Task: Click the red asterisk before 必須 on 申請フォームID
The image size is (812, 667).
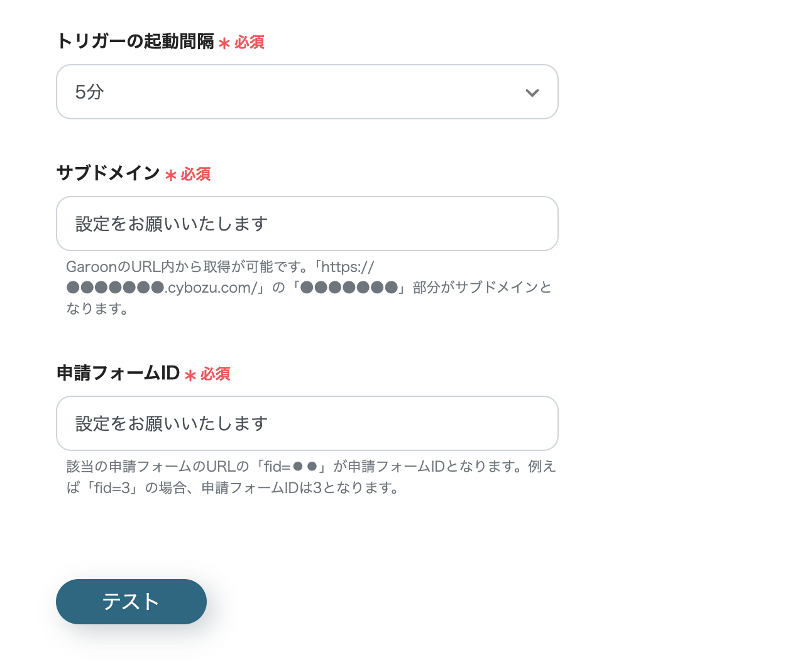Action: click(x=189, y=374)
